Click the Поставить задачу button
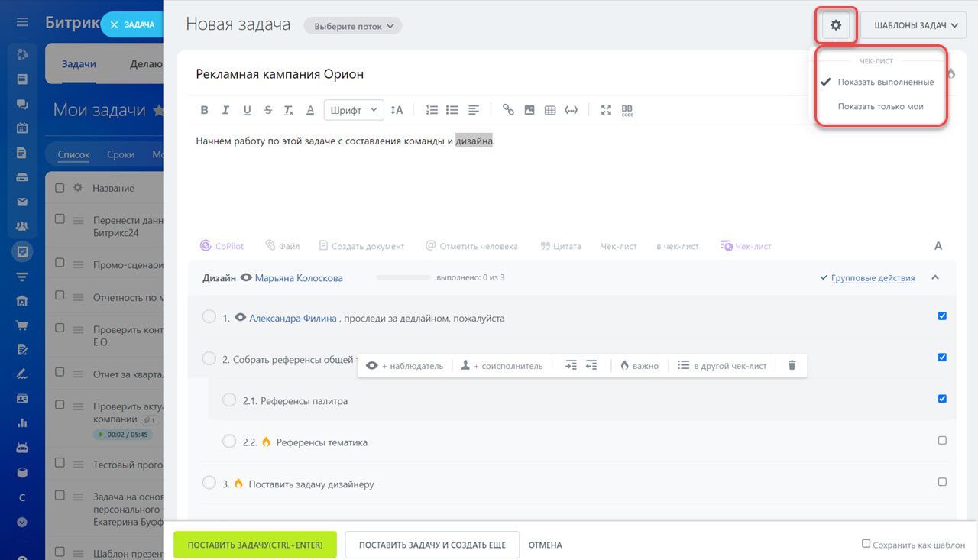978x560 pixels. (x=255, y=545)
